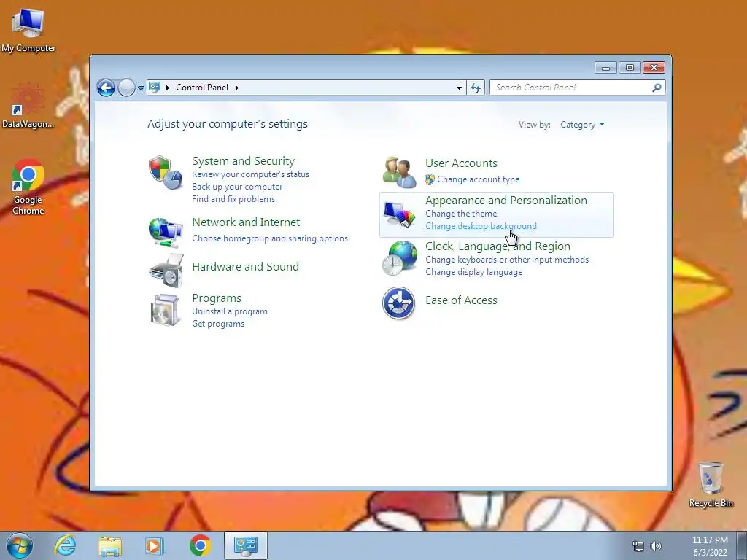The width and height of the screenshot is (747, 560).
Task: Click the search magnifier icon
Action: coord(657,87)
